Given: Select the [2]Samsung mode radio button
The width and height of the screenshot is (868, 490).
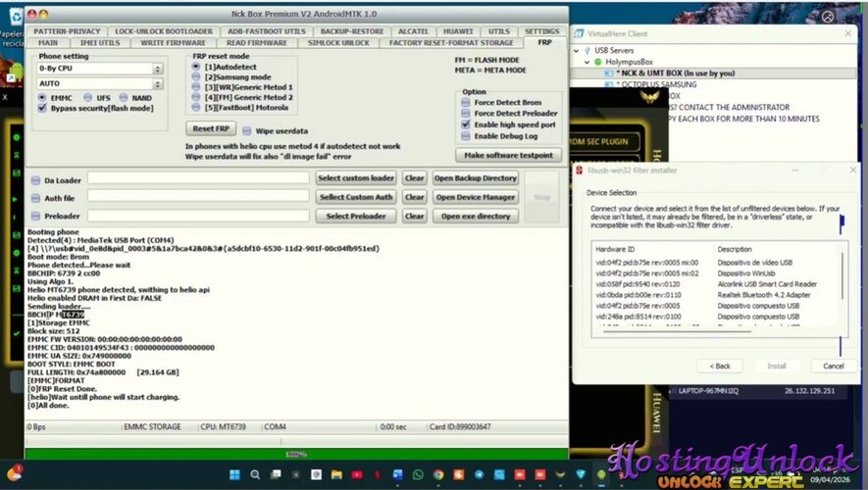Looking at the screenshot, I should pyautogui.click(x=196, y=76).
